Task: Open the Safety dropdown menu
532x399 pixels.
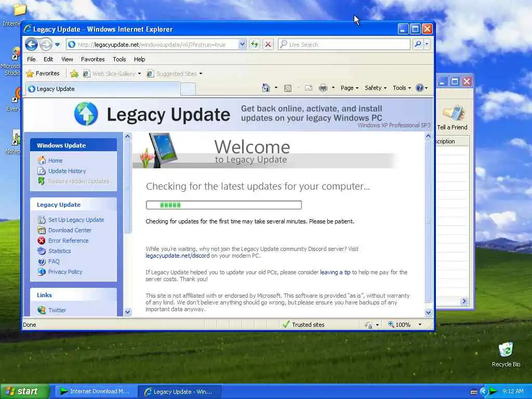Action: (x=376, y=88)
